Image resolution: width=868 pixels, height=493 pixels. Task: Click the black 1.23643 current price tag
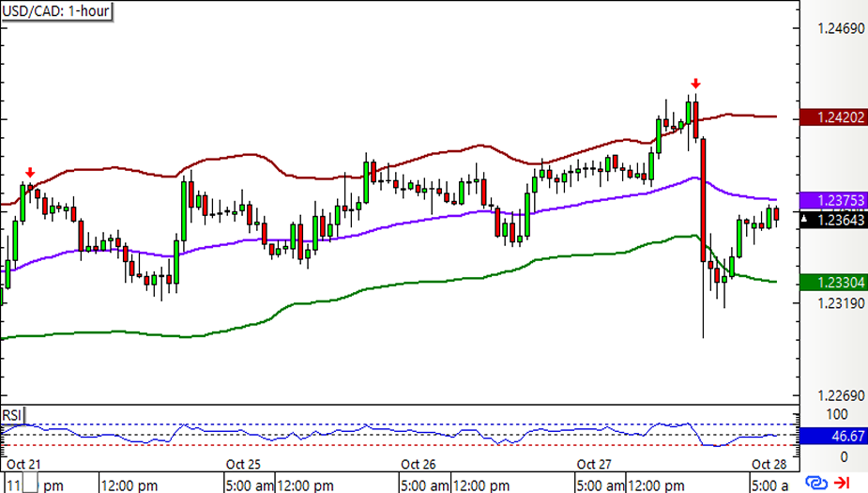click(x=833, y=220)
